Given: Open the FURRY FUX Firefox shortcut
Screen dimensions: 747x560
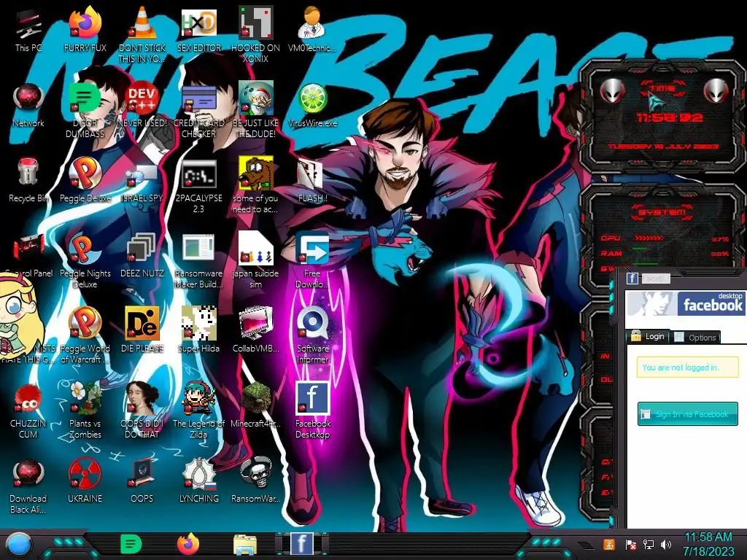Looking at the screenshot, I should [85, 29].
